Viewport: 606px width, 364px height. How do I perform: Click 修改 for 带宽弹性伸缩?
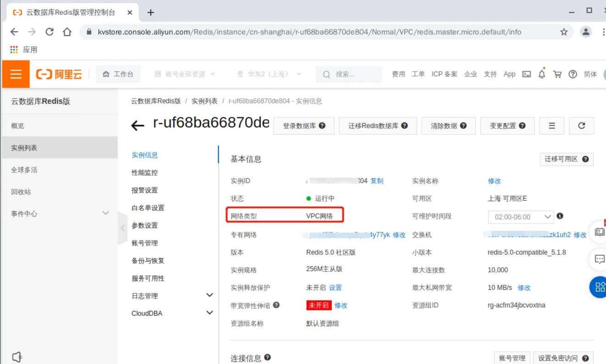point(341,305)
